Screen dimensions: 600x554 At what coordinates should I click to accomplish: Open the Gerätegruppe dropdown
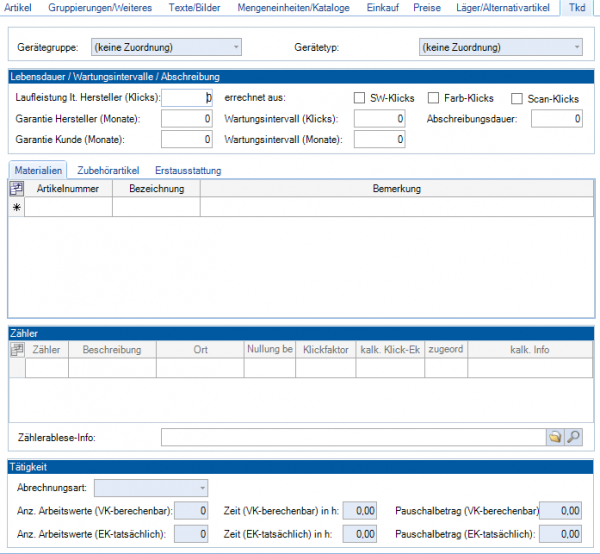tap(166, 47)
